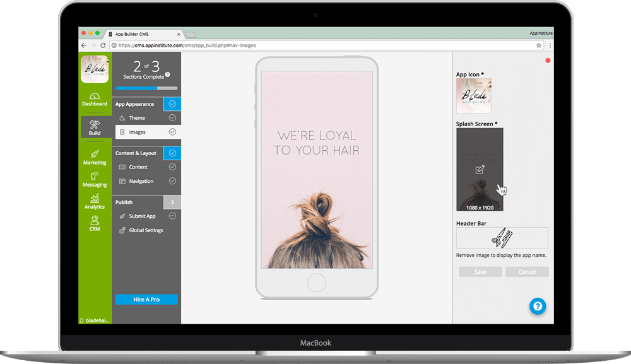The image size is (631, 364).
Task: Click the Content completion checkmark
Action: click(172, 167)
